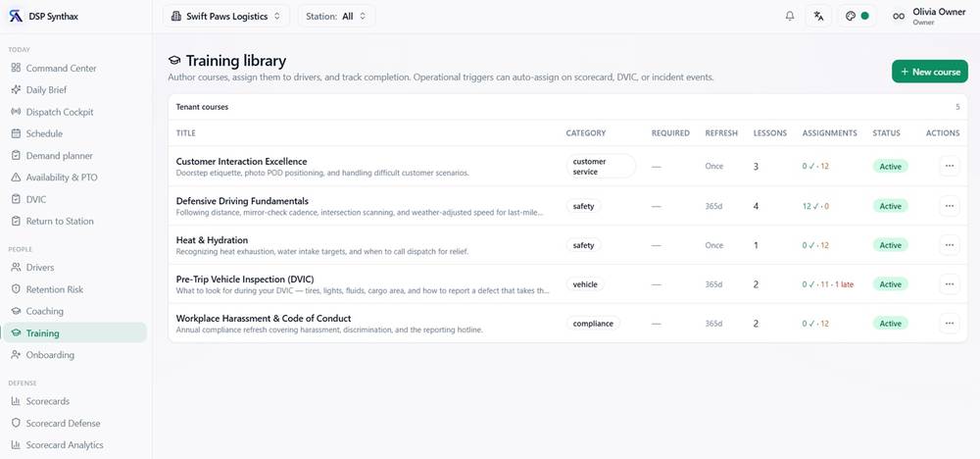Click Active status of Defensive Driving Fundamentals

[891, 206]
